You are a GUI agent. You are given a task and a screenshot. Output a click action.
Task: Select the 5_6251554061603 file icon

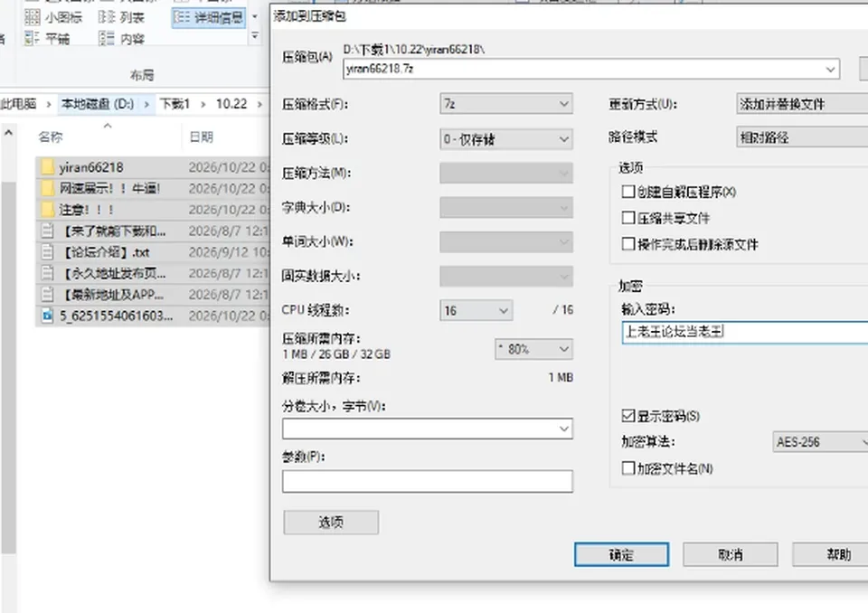click(48, 316)
